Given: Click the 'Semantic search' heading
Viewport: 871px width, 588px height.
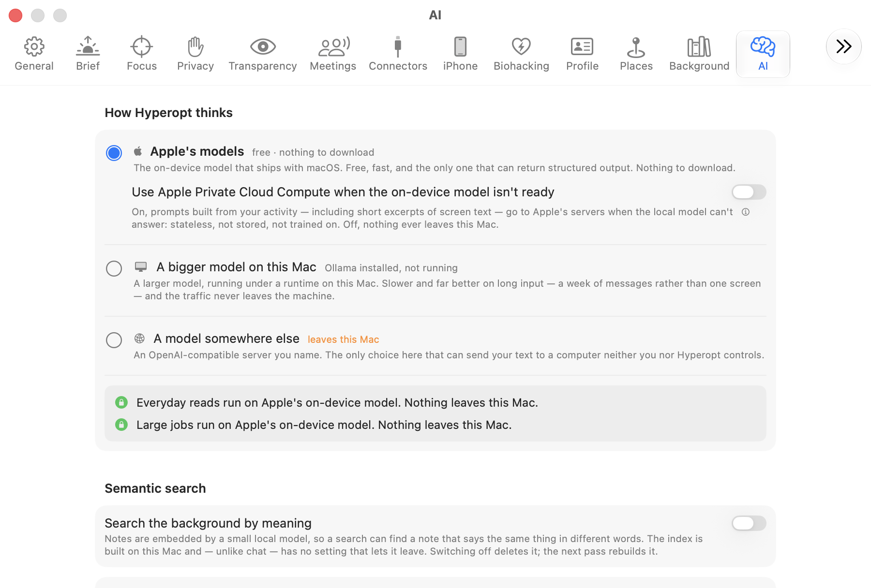Looking at the screenshot, I should point(155,488).
